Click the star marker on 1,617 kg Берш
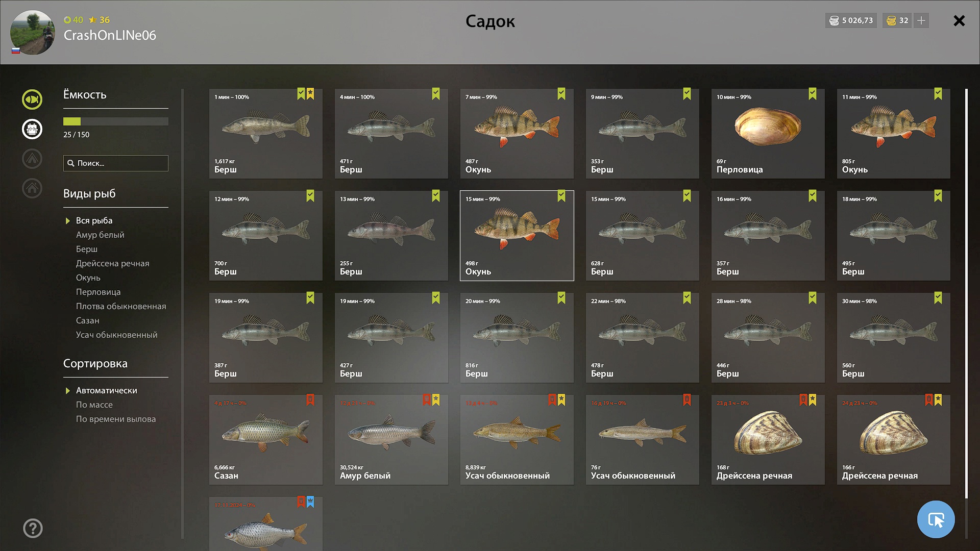 [310, 94]
